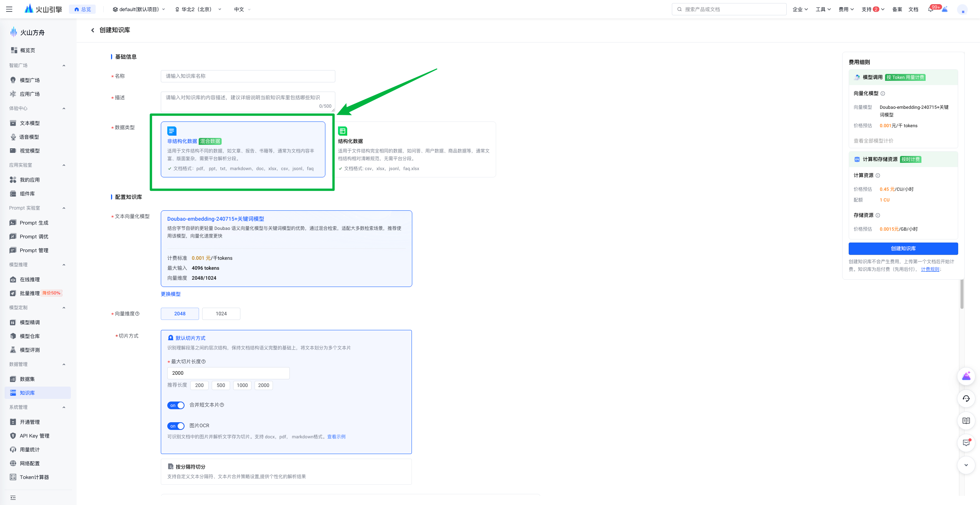
Task: Toggle the 图片OCR switch
Action: (x=176, y=426)
